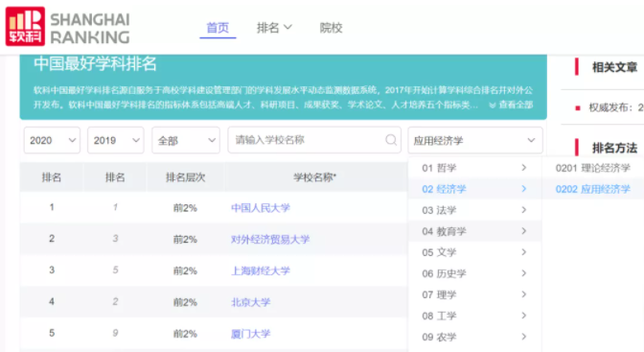Click 前2% cell in 厦门大学 row

[185, 334]
